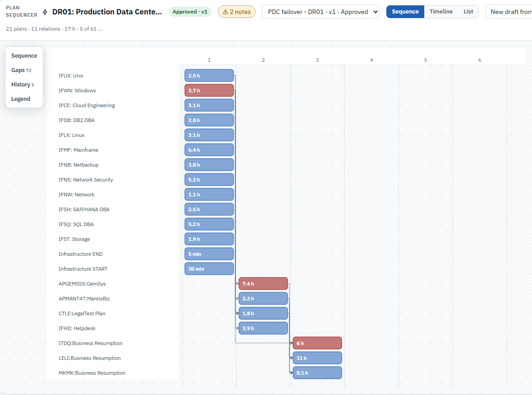Image resolution: width=532 pixels, height=395 pixels.
Task: Select the red IFWN: Windows 3.7 h bar
Action: click(209, 91)
